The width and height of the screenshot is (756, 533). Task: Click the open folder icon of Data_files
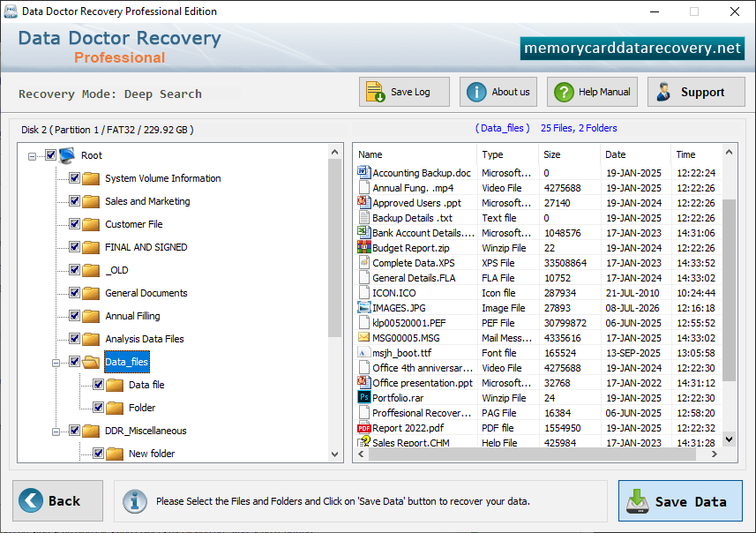[x=91, y=362]
